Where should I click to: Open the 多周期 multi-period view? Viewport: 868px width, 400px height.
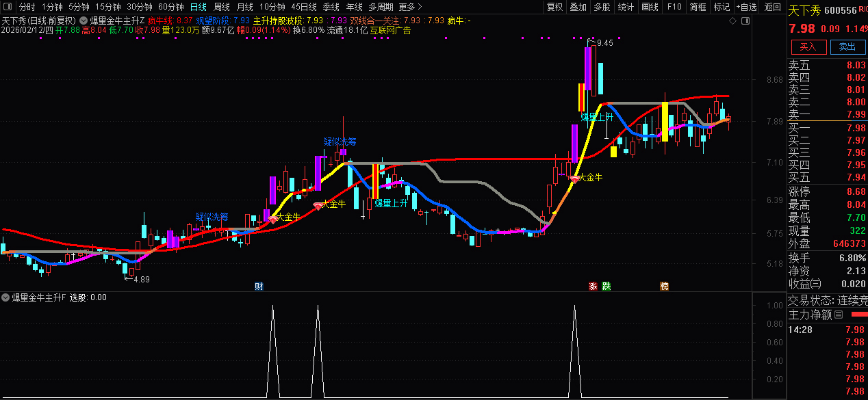(381, 7)
